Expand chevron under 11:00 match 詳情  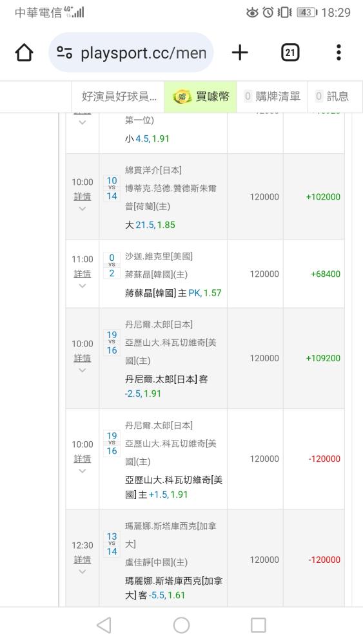[83, 286]
